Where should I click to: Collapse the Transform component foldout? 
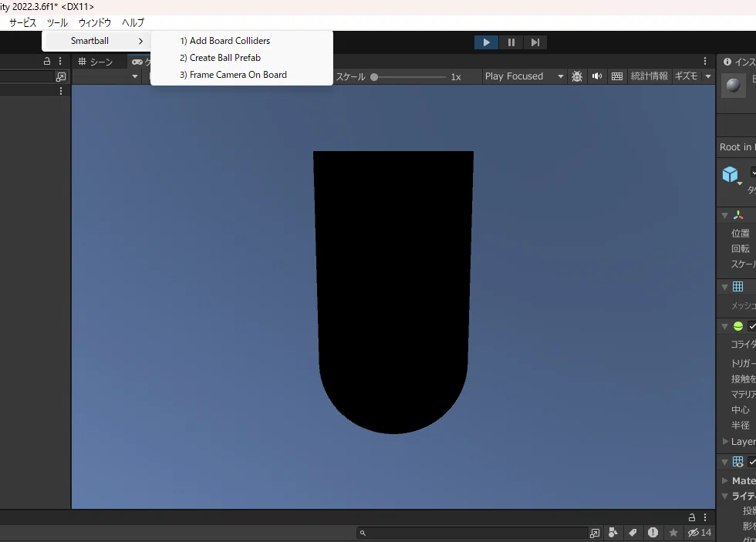[x=724, y=215]
